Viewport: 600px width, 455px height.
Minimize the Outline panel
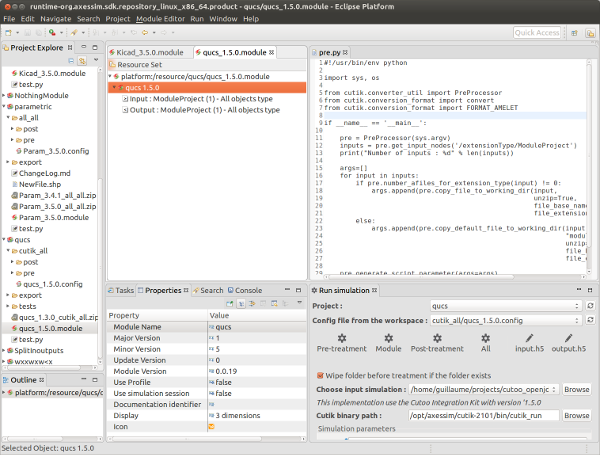point(83,380)
